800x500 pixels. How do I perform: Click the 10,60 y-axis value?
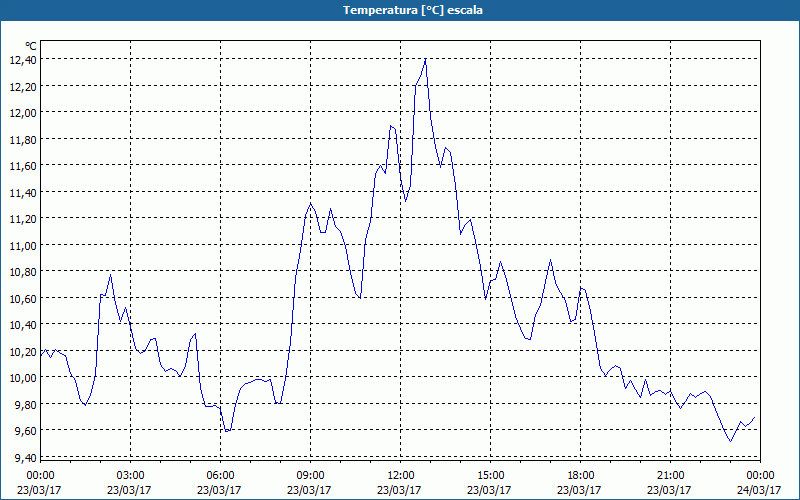click(23, 298)
